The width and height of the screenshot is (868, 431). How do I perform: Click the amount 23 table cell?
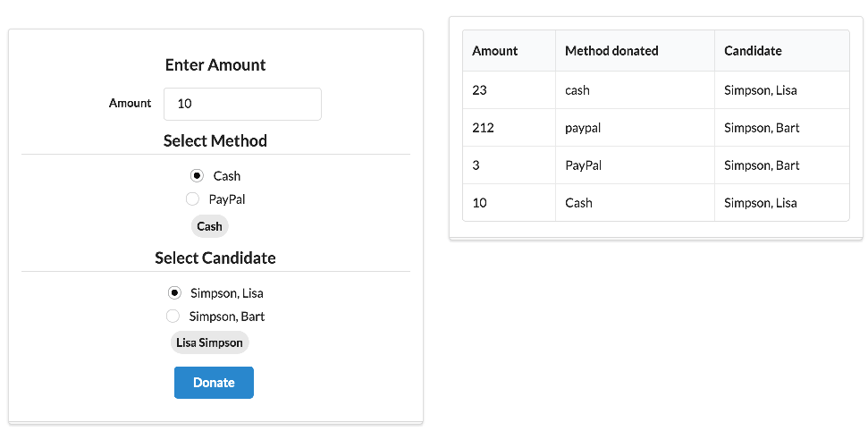(x=479, y=90)
